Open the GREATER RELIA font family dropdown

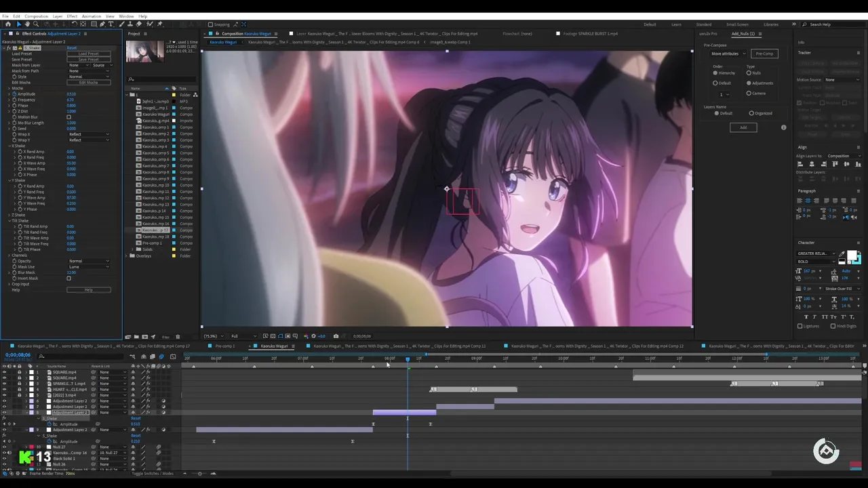tap(816, 253)
